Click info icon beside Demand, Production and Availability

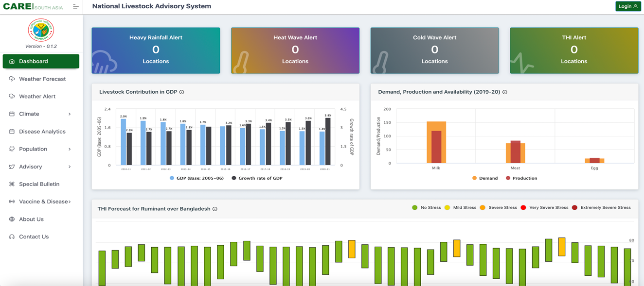(504, 92)
